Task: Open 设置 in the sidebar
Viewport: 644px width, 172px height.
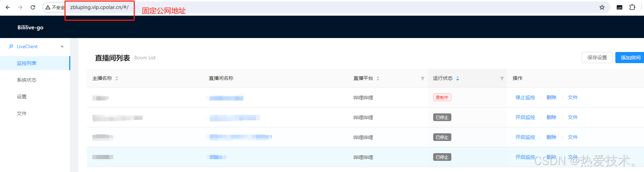Action: [35, 97]
